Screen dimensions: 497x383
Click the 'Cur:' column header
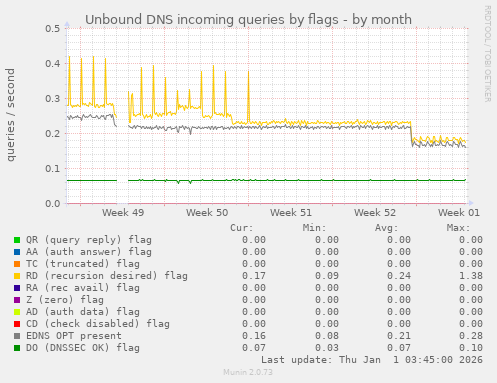click(x=242, y=228)
